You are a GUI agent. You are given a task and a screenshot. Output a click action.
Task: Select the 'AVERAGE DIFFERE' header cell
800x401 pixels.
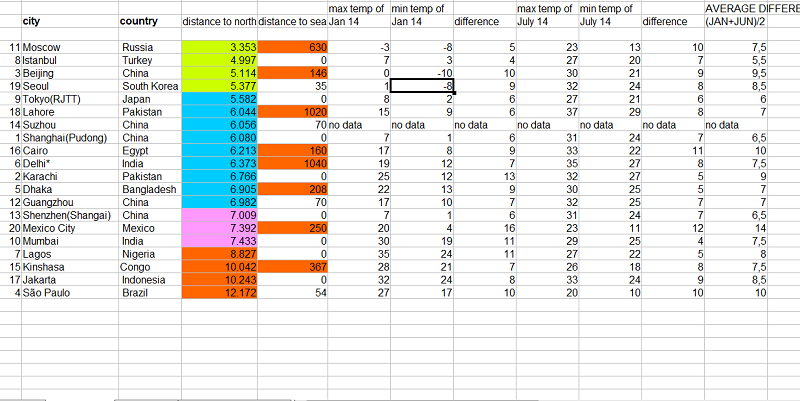point(752,8)
